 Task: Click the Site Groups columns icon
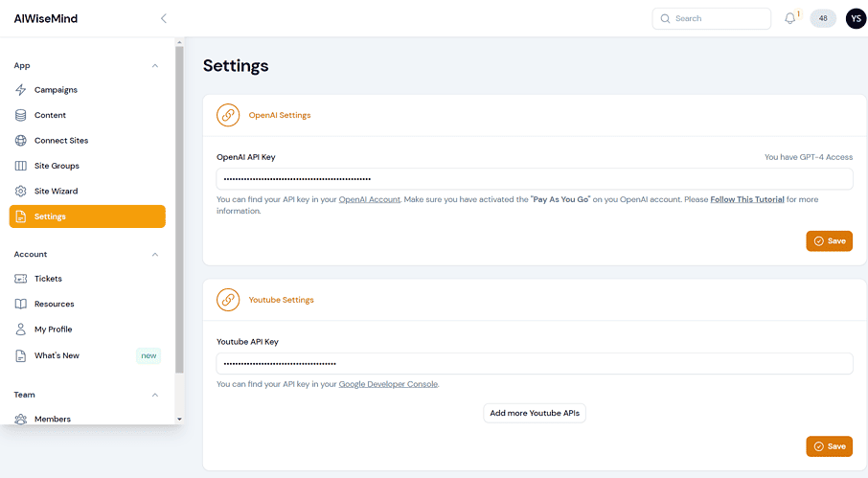click(x=20, y=166)
